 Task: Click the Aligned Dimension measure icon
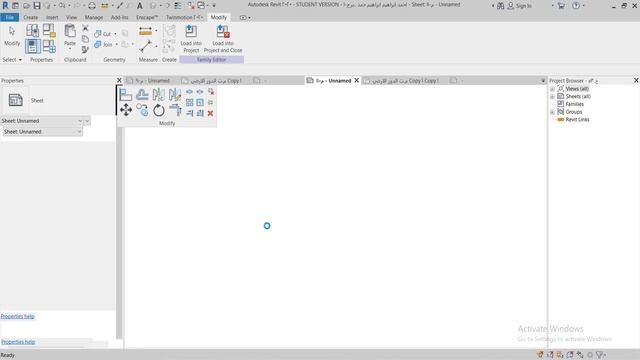coord(145,31)
